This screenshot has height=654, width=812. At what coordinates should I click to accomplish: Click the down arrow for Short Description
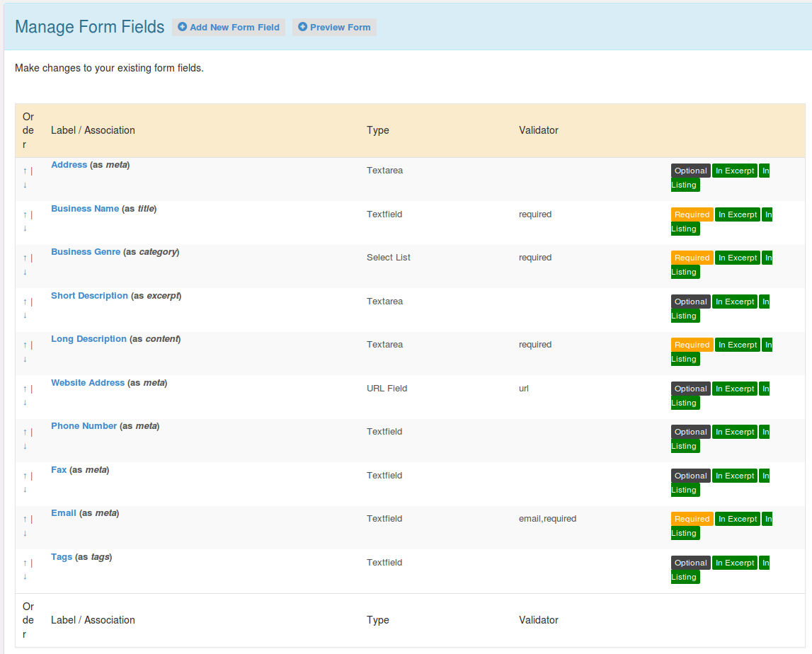pyautogui.click(x=25, y=315)
